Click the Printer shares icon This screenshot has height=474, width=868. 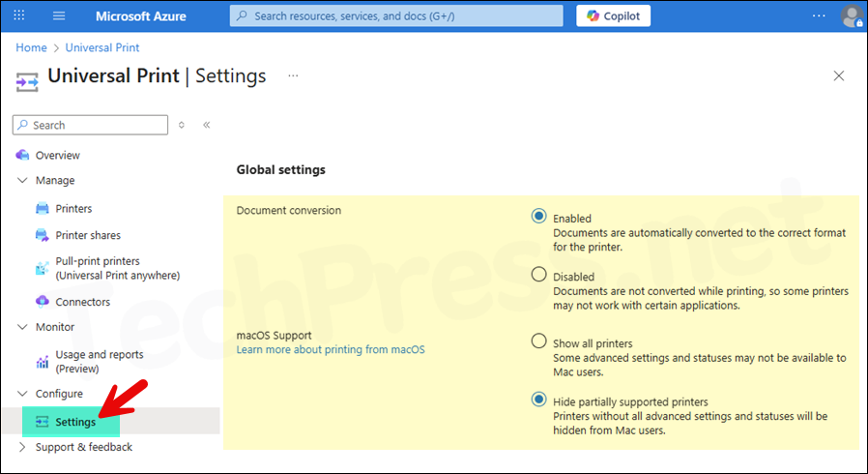point(43,235)
